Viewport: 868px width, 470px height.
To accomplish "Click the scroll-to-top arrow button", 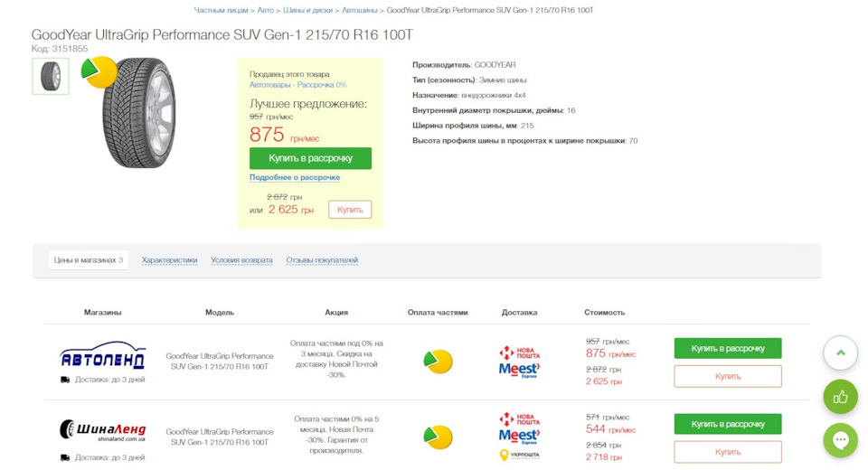I will pos(840,352).
